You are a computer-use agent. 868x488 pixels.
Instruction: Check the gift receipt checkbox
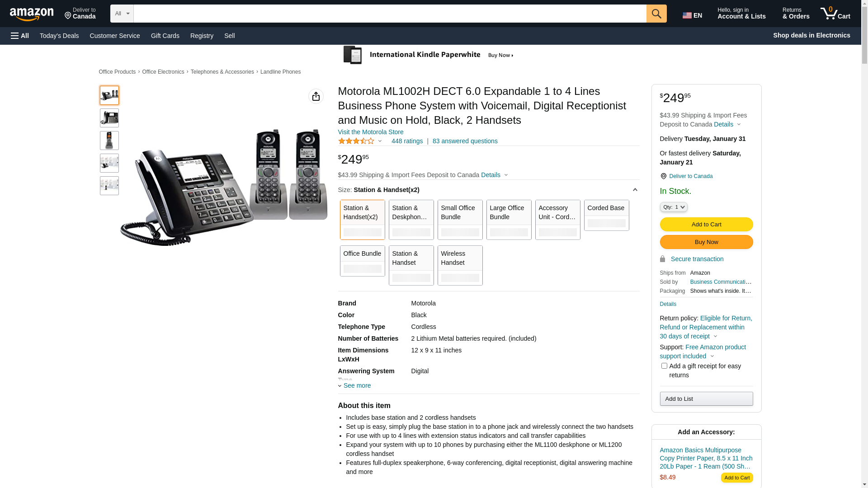664,366
